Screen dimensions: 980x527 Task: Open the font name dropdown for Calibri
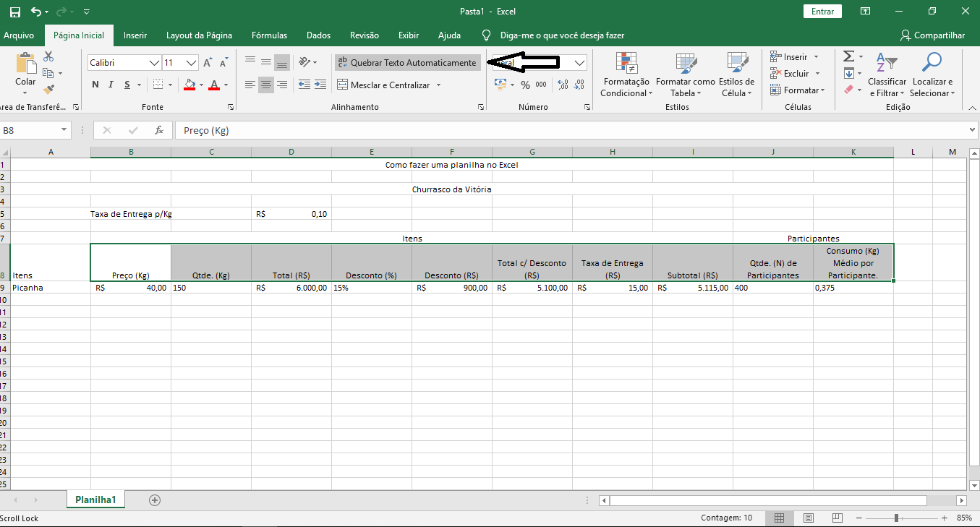(x=154, y=63)
